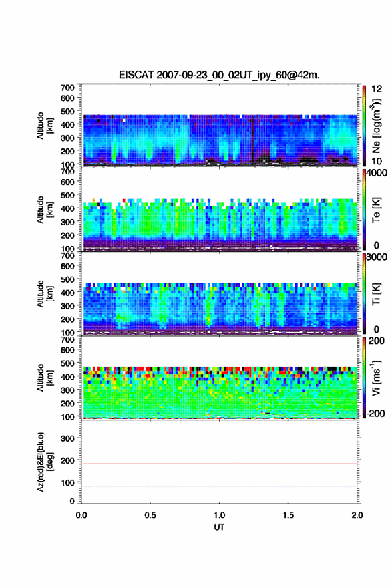This screenshot has height=588, width=392.
Task: Click inside the electron temperature panel
Action: [x=219, y=209]
